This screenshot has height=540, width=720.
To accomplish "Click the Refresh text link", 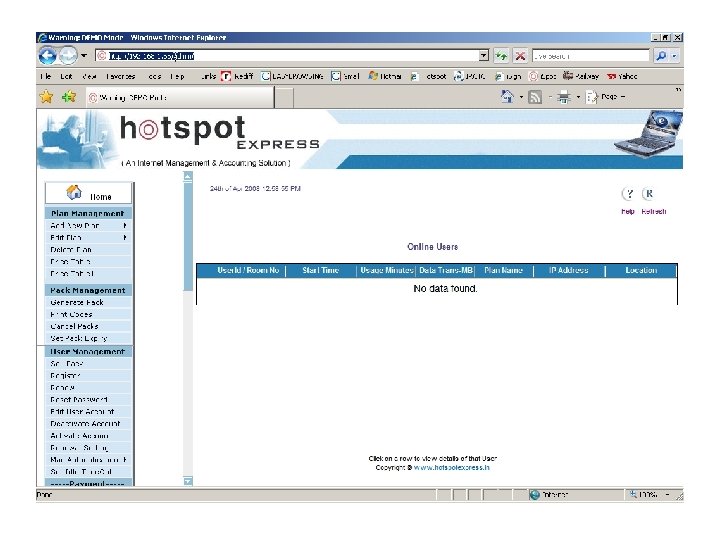I will pos(654,211).
